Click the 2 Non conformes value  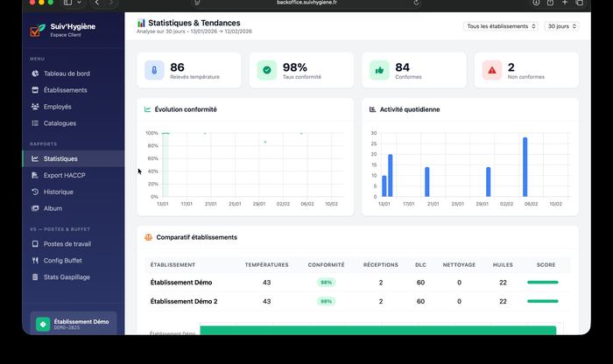pyautogui.click(x=511, y=67)
